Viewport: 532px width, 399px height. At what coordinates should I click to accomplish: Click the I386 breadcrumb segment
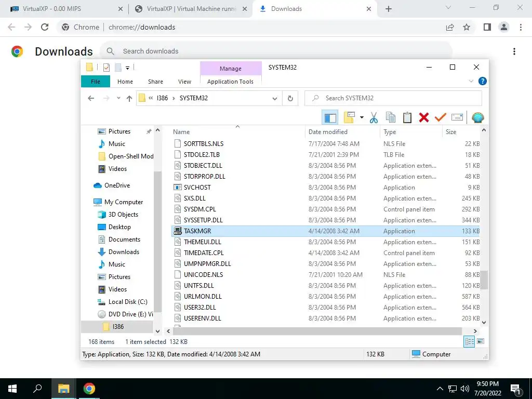(x=162, y=98)
